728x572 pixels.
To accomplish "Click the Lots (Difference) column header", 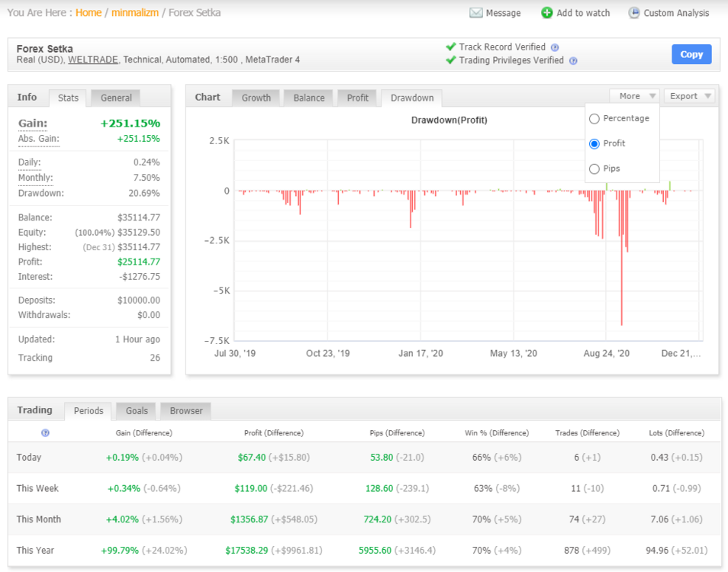I will [x=676, y=433].
